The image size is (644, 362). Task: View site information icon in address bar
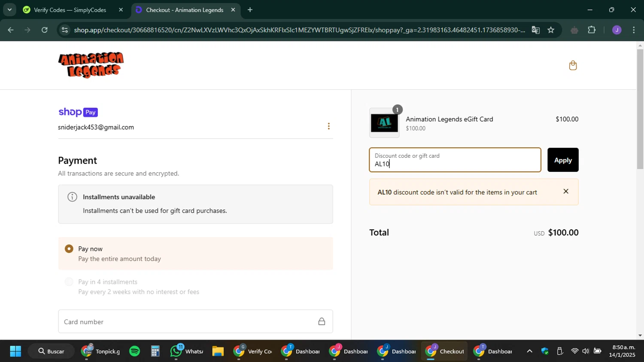click(64, 30)
